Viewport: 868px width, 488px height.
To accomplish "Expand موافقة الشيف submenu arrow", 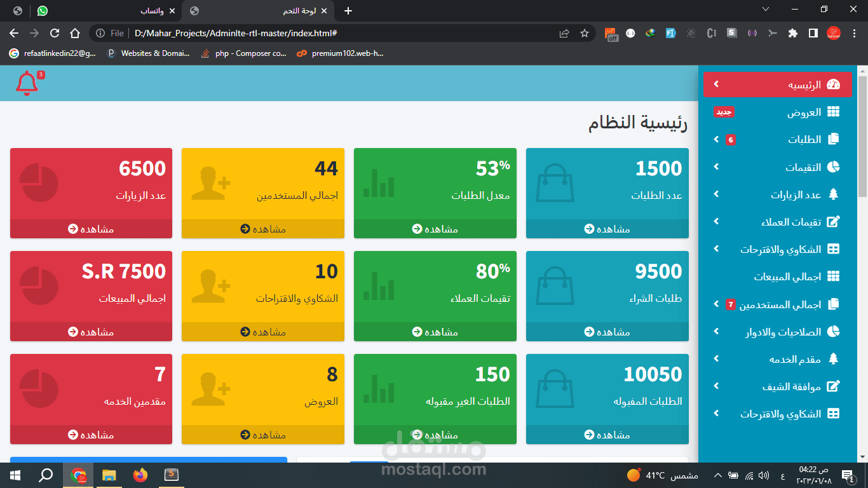I will click(716, 386).
